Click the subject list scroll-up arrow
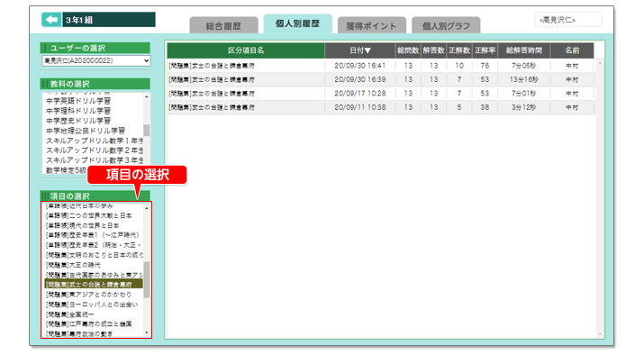 tap(147, 96)
